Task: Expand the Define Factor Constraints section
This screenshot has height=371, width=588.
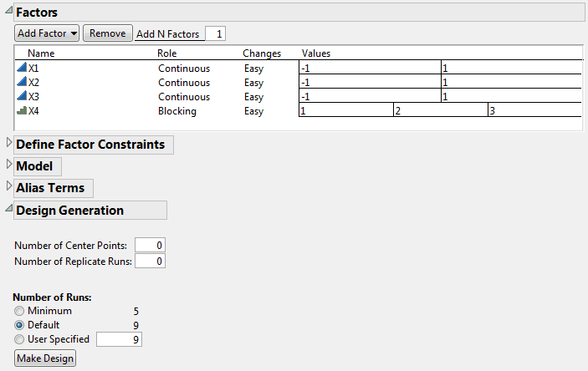Action: click(x=8, y=144)
